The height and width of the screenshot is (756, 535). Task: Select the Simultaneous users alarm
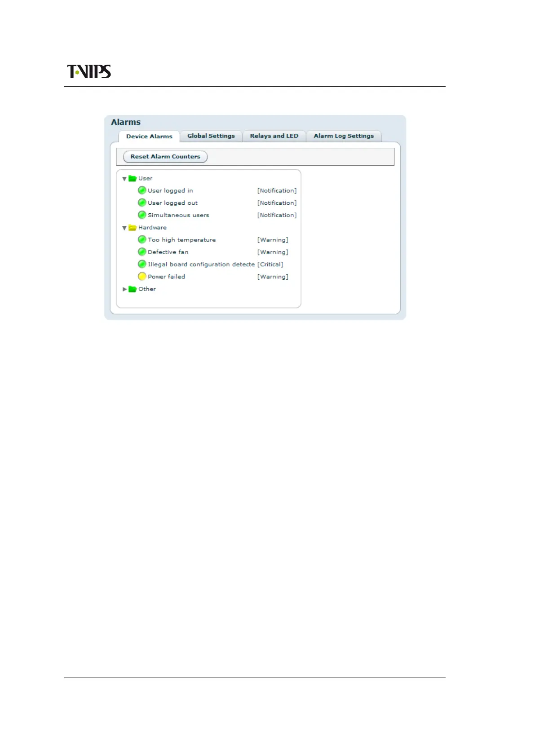178,215
